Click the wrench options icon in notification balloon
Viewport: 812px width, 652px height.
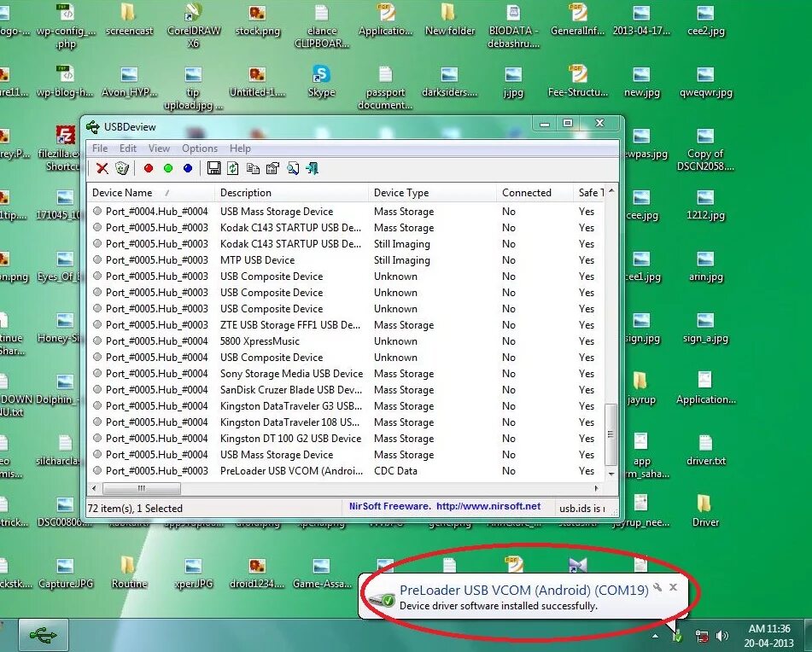click(x=657, y=587)
